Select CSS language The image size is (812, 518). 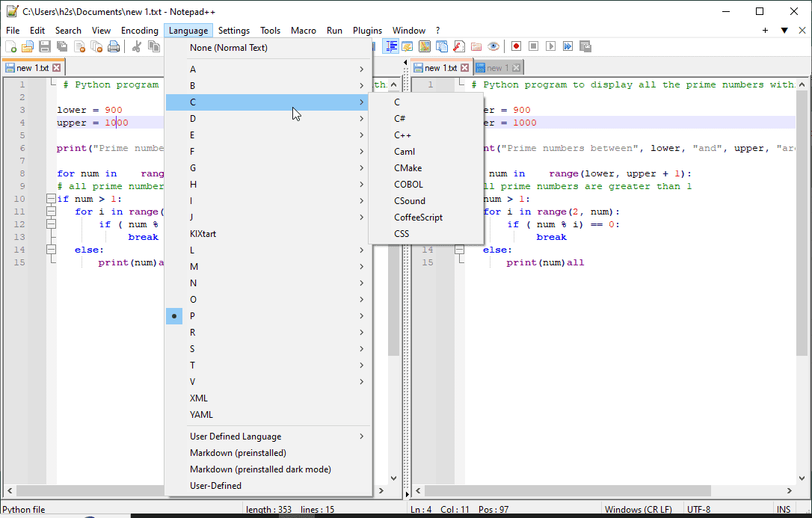tap(426, 234)
